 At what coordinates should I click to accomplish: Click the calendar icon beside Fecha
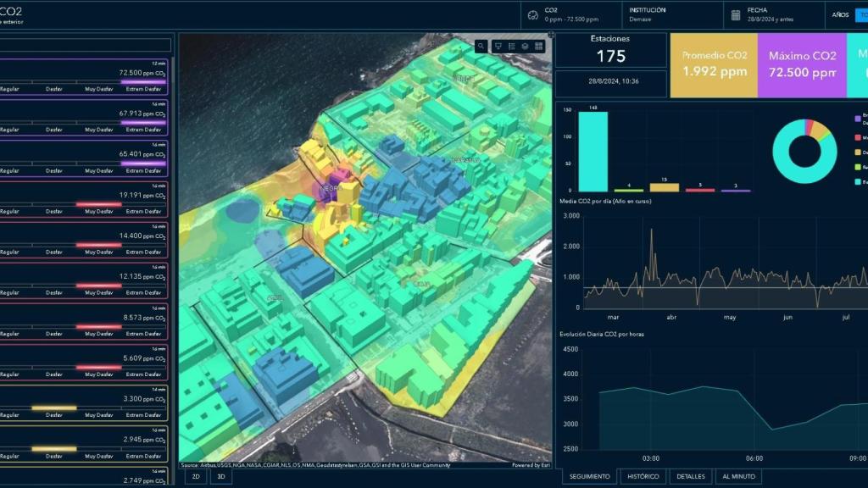pyautogui.click(x=736, y=14)
